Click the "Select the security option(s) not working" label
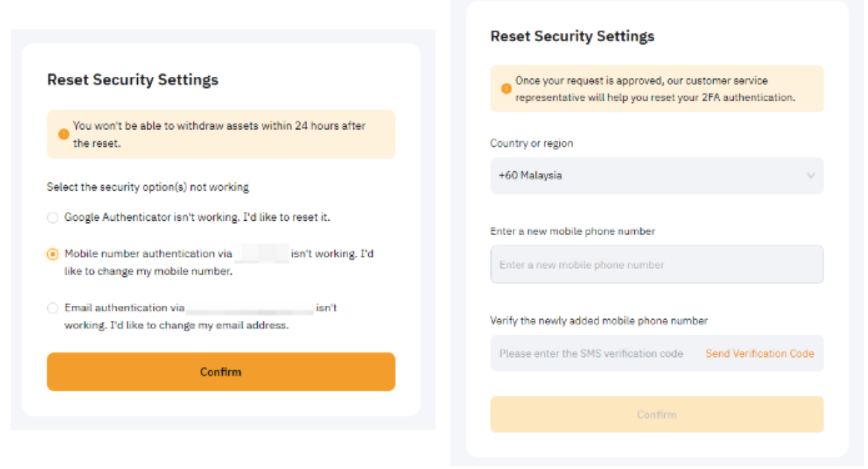 [147, 187]
